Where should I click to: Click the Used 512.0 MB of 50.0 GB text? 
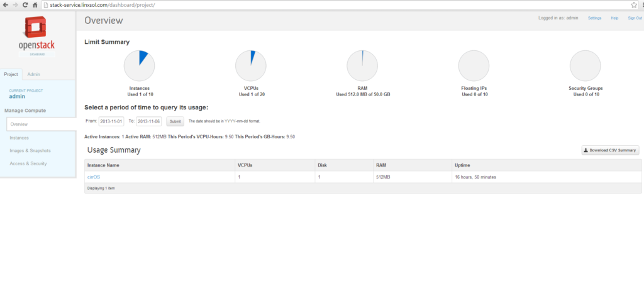363,94
